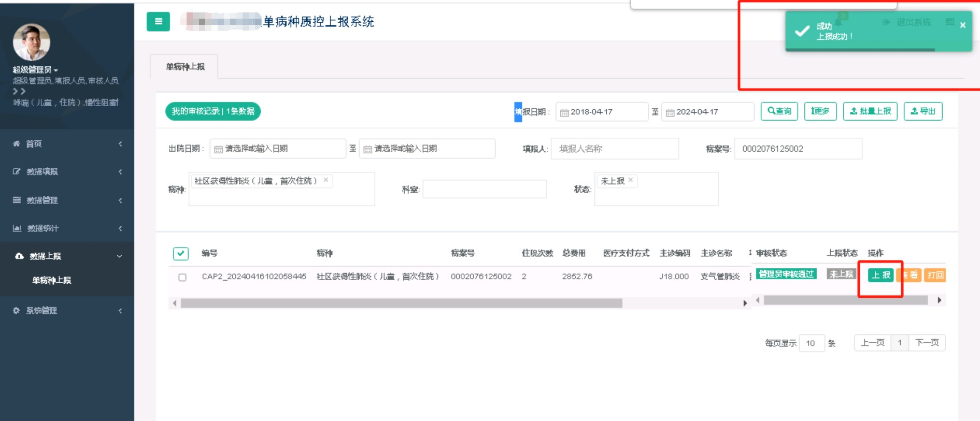980x421 pixels.
Task: Click the home icon beside 首页
Action: tap(17, 143)
